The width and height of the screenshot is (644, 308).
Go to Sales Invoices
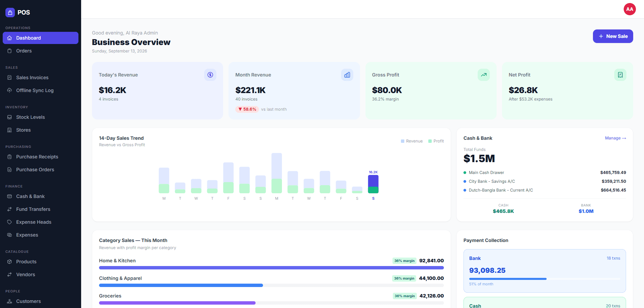point(41,78)
